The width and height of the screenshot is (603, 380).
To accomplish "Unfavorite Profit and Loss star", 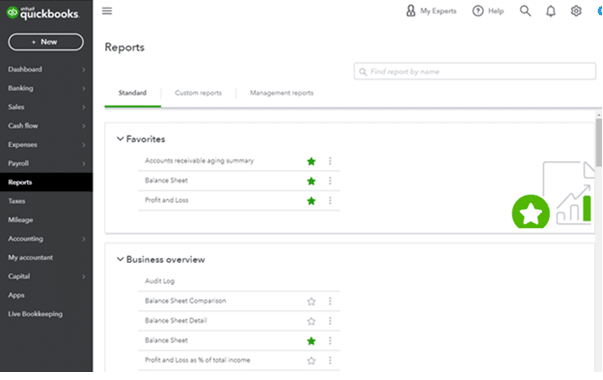I will (x=311, y=200).
